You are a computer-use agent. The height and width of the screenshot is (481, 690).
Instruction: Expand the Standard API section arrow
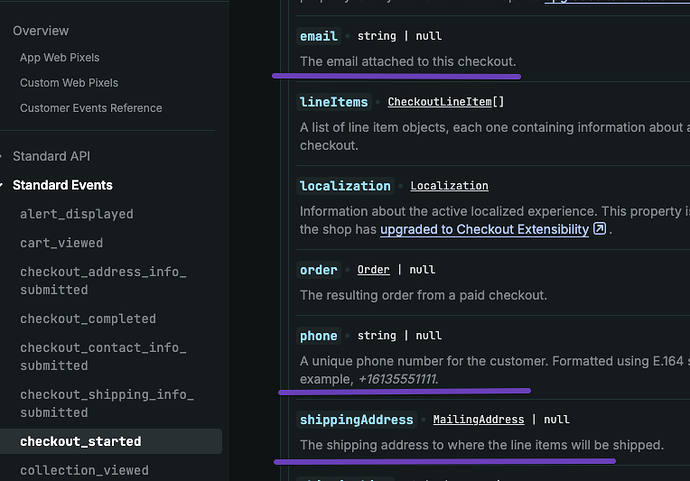[x=4, y=157]
